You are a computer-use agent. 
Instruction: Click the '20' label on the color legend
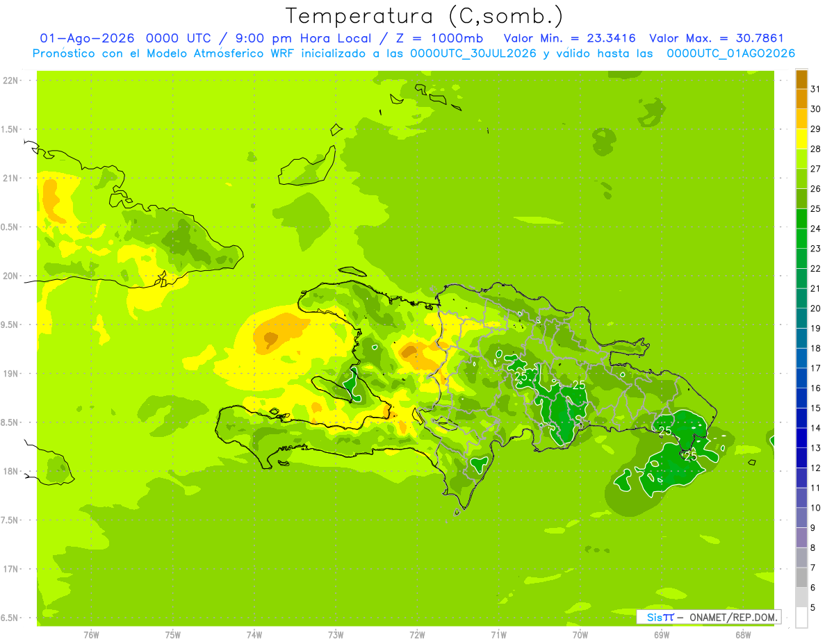(816, 308)
